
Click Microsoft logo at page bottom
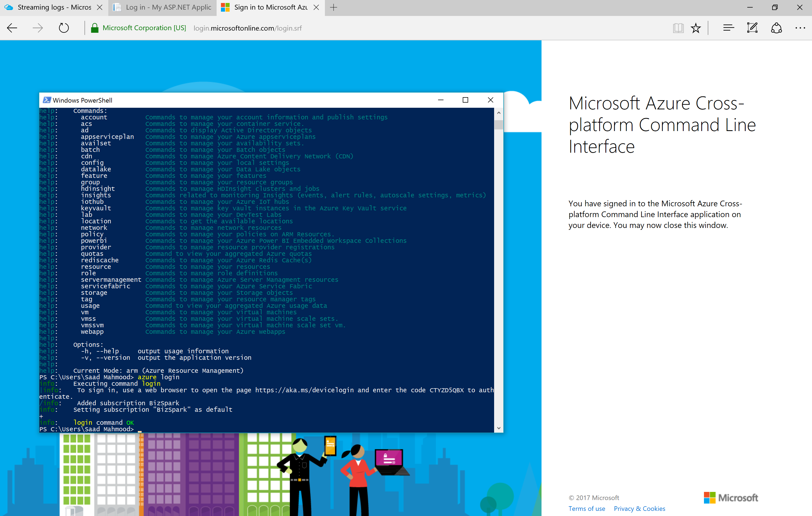tap(731, 497)
